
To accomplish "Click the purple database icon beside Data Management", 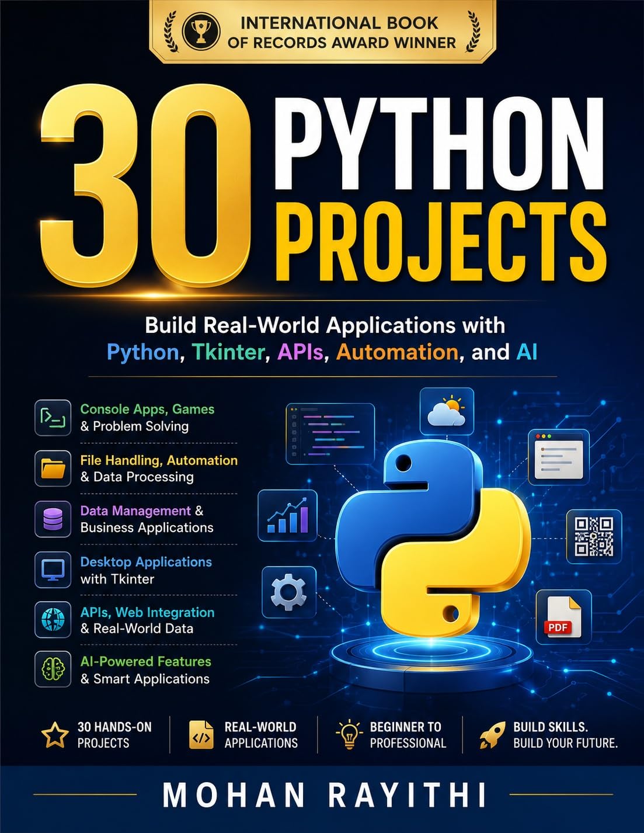I will [x=53, y=519].
